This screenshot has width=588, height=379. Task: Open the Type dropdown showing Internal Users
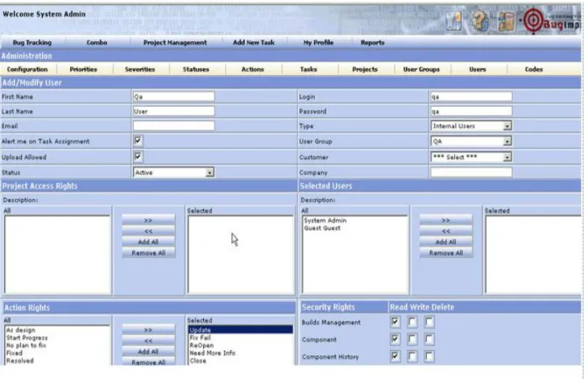point(471,126)
